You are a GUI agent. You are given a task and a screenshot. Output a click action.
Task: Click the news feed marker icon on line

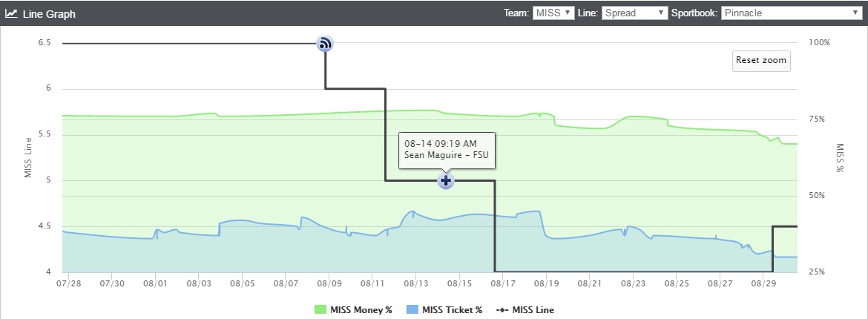click(325, 43)
